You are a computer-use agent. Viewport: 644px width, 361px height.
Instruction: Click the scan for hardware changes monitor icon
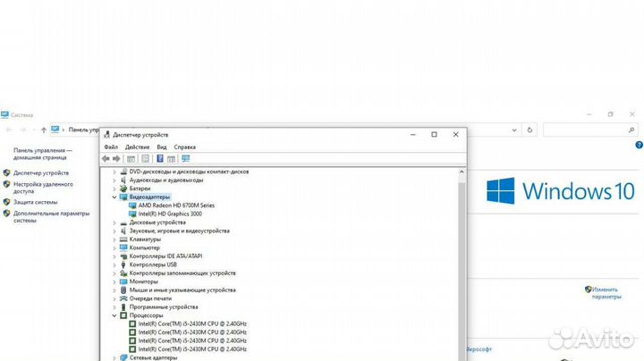point(186,159)
